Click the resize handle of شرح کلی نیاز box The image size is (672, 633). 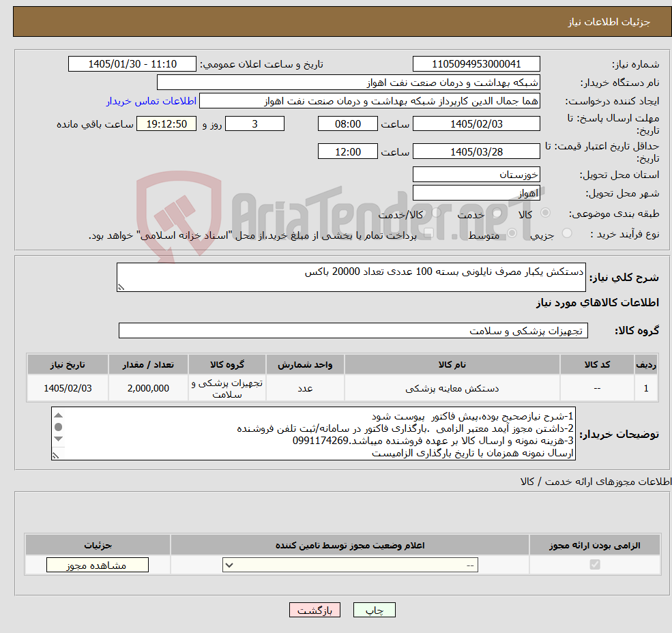pyautogui.click(x=121, y=287)
